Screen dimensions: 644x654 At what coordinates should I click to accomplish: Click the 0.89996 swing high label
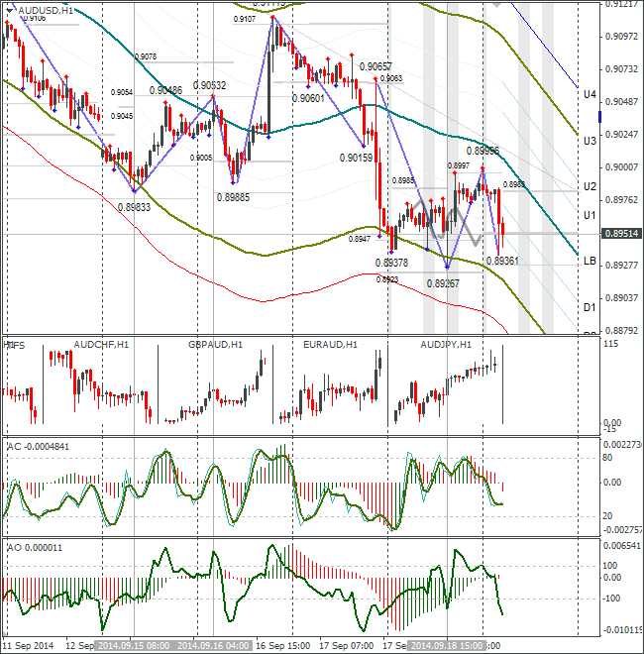click(x=483, y=151)
